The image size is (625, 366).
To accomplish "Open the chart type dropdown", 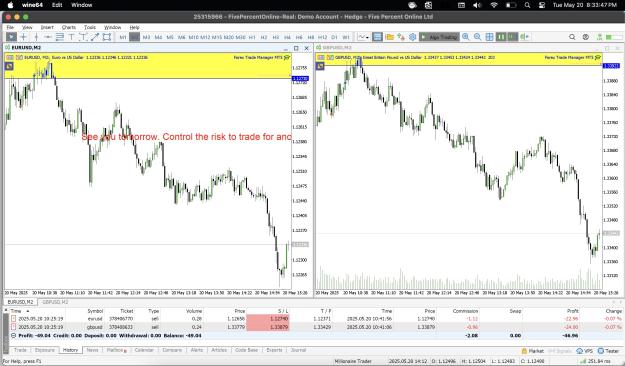I will 363,37.
